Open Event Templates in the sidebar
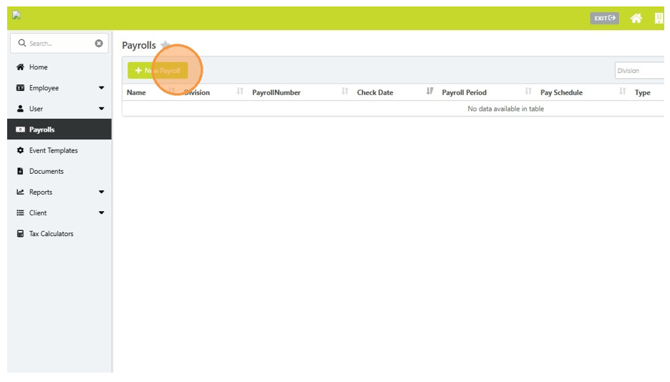Viewport: 670px width, 382px height. coord(59,150)
